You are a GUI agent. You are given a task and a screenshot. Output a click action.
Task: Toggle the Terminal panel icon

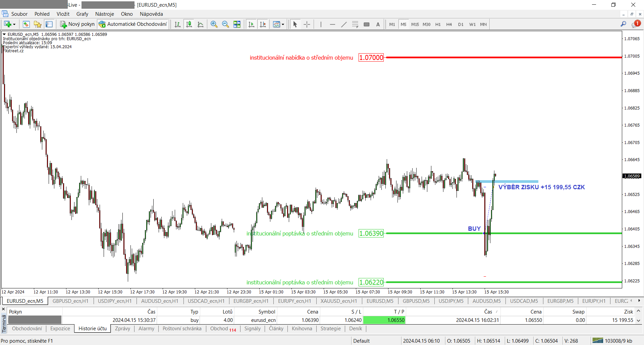click(49, 24)
